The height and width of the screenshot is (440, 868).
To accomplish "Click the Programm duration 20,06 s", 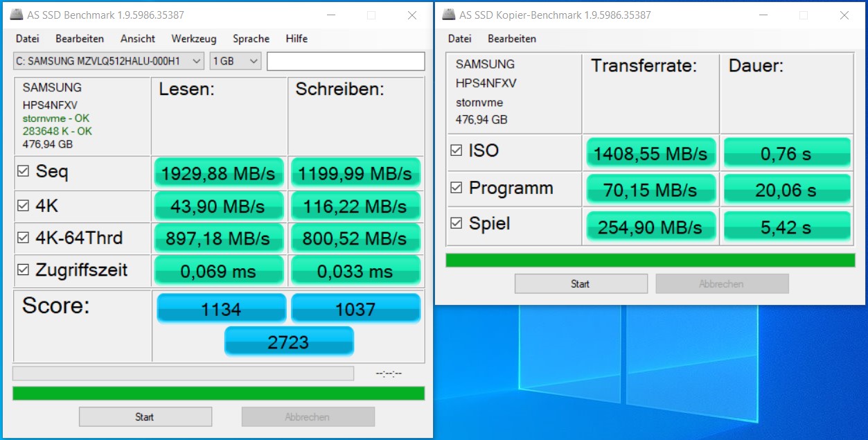I will 787,189.
